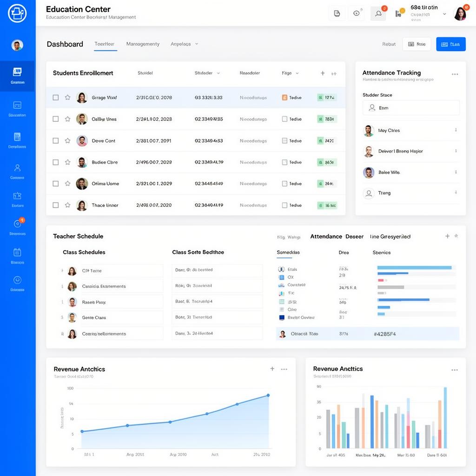Open the smiley face sidebar icon
This screenshot has height=476, width=476.
pos(17,280)
